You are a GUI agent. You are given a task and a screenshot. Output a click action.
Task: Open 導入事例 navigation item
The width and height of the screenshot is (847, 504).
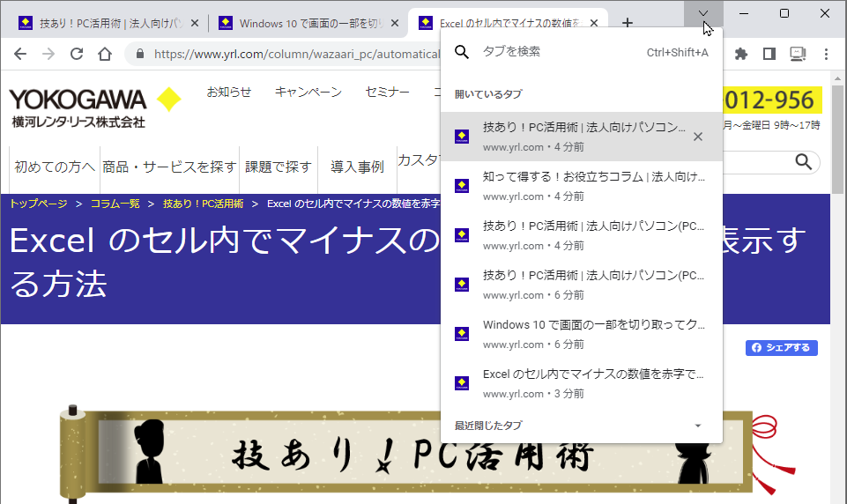(357, 167)
